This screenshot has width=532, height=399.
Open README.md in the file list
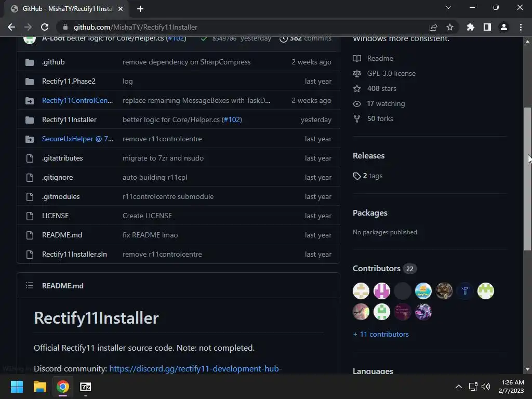click(62, 235)
